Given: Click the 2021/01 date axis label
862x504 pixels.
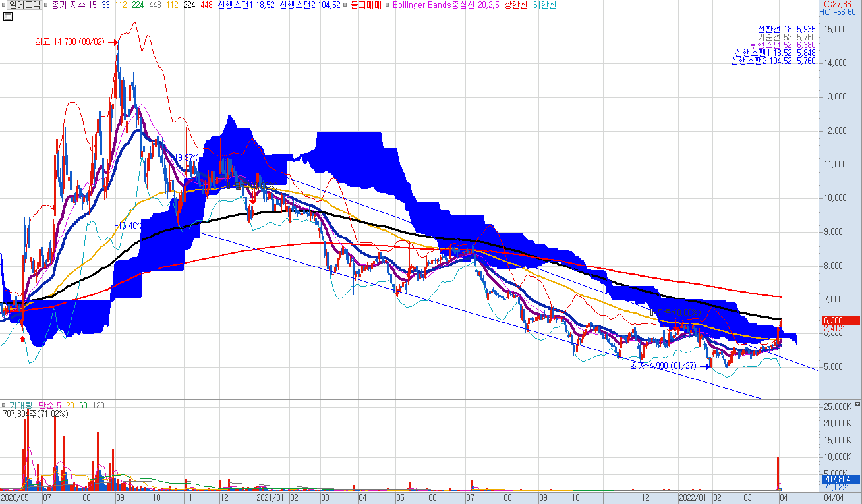Looking at the screenshot, I should coord(270,499).
